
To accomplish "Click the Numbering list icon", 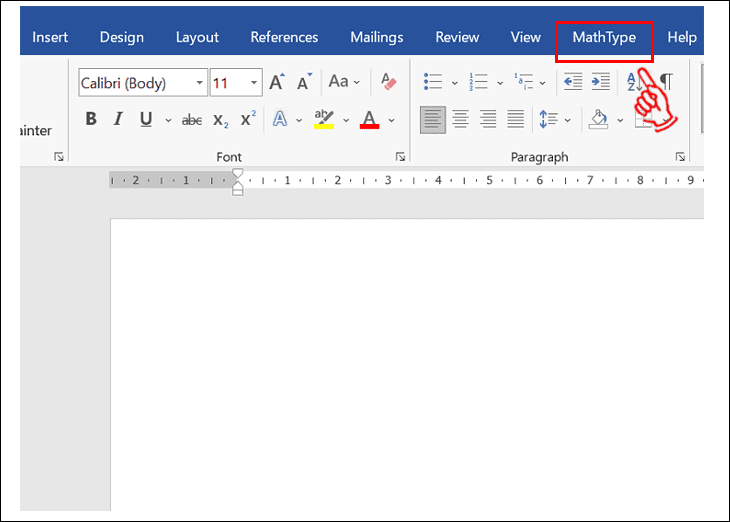I will point(478,82).
